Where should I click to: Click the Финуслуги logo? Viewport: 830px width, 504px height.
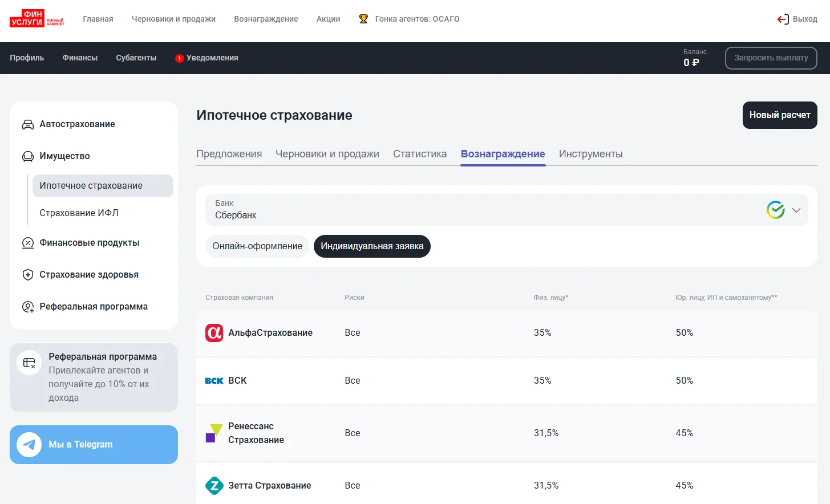click(37, 18)
